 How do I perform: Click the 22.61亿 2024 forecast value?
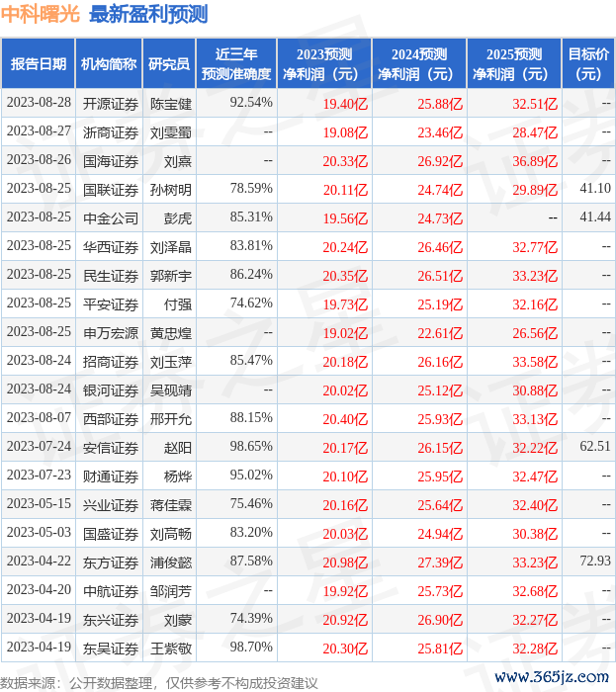point(440,334)
